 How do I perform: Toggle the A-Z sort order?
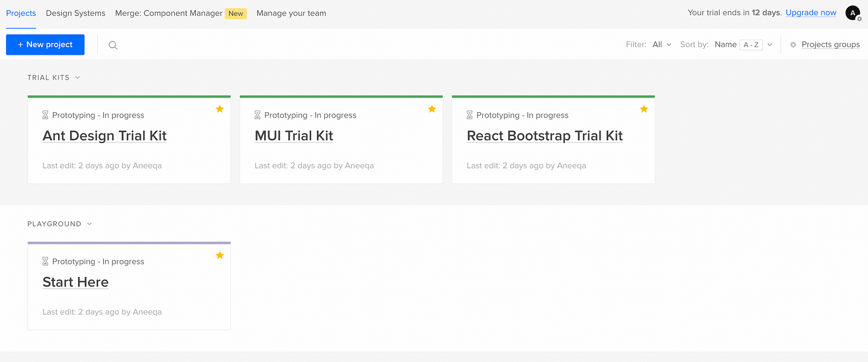point(751,45)
